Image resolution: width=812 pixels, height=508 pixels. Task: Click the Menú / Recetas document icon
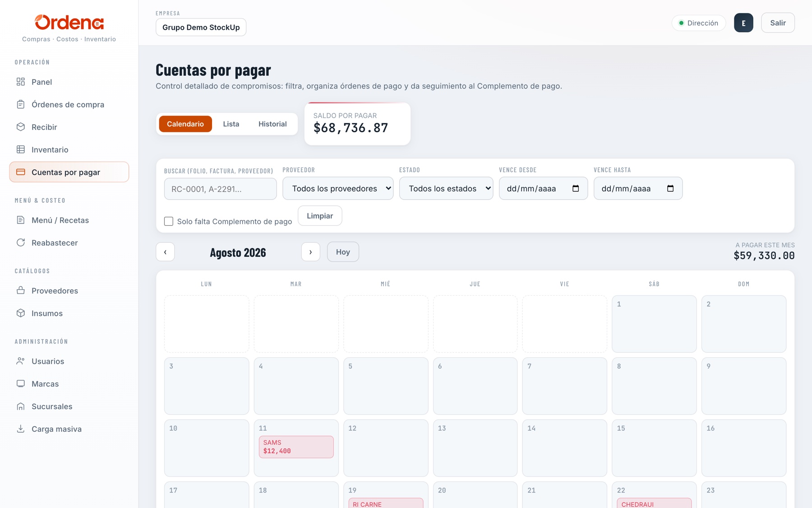pyautogui.click(x=21, y=220)
